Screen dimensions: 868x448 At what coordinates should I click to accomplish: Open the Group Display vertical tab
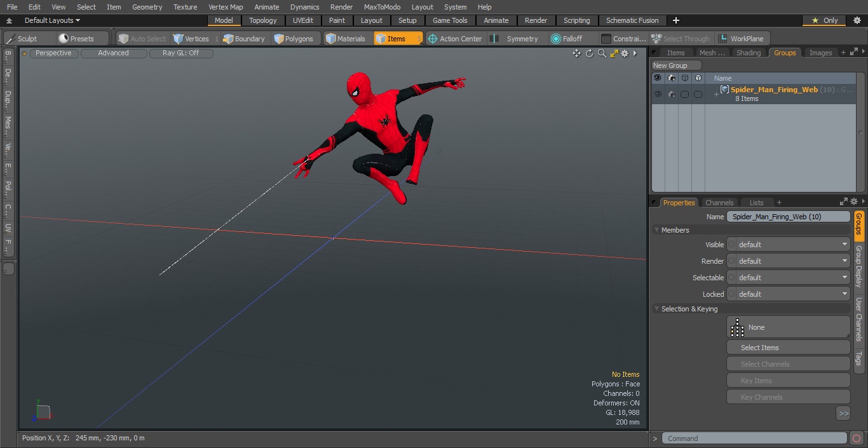[859, 266]
